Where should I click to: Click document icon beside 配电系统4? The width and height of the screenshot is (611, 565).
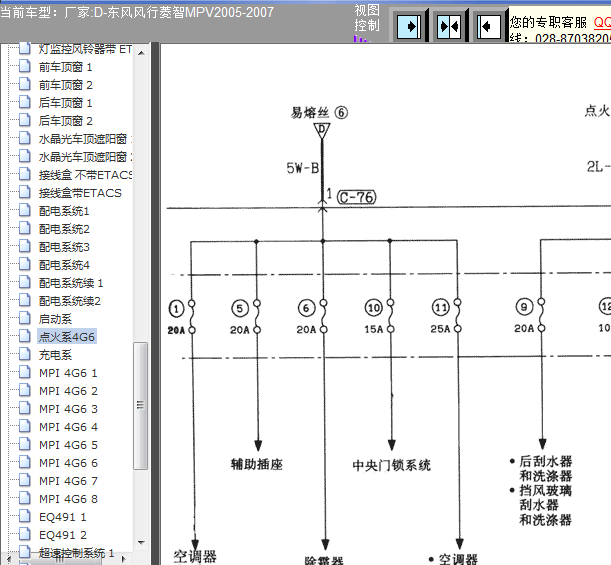pyautogui.click(x=25, y=264)
